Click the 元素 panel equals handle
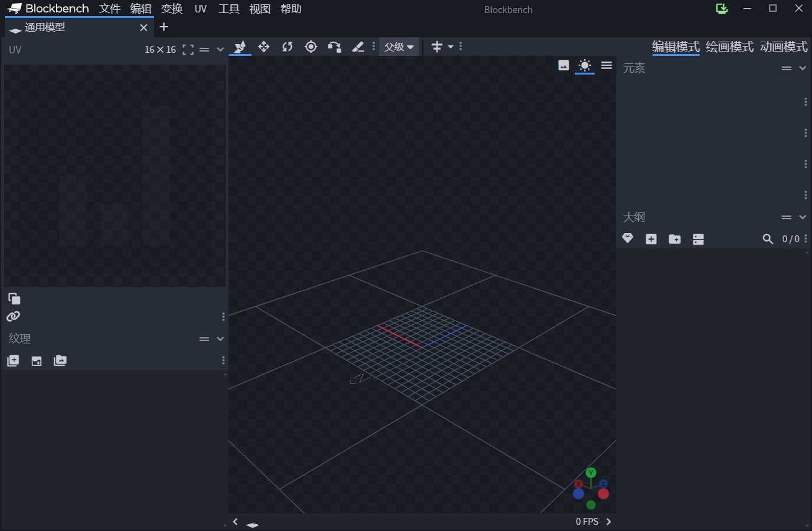Screen dimensions: 812x531 [787, 68]
